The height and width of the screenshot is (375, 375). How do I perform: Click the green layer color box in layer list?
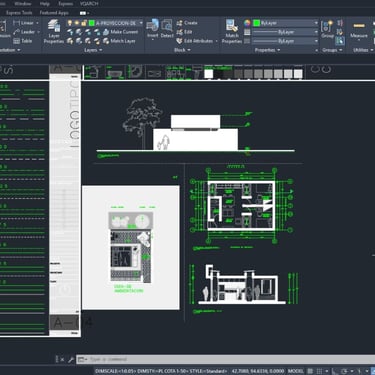pos(92,23)
